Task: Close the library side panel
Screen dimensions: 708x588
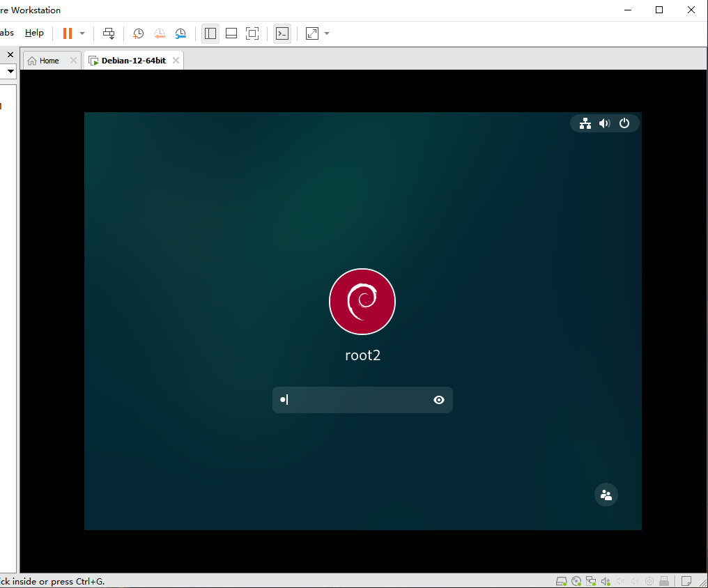Action: (10, 54)
